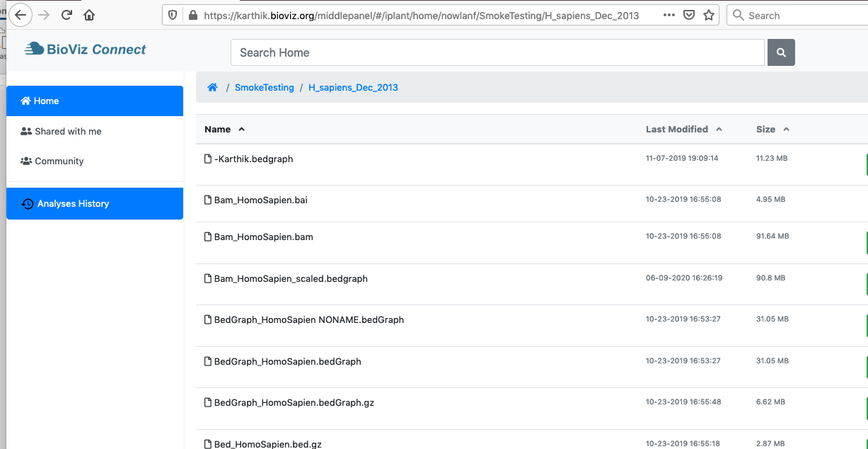The image size is (868, 449).
Task: Open the Firefox page actions three-dots menu
Action: click(x=669, y=15)
